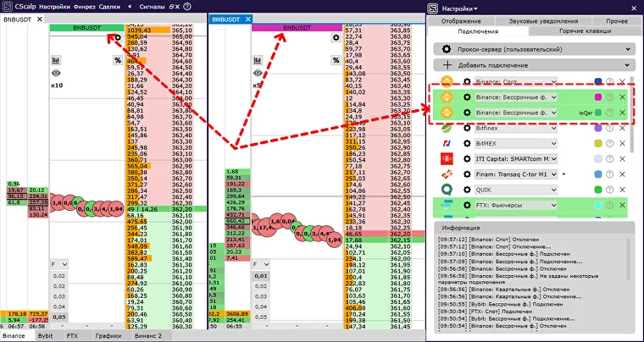Switch to Bybit workspace tab at bottom

(45, 335)
